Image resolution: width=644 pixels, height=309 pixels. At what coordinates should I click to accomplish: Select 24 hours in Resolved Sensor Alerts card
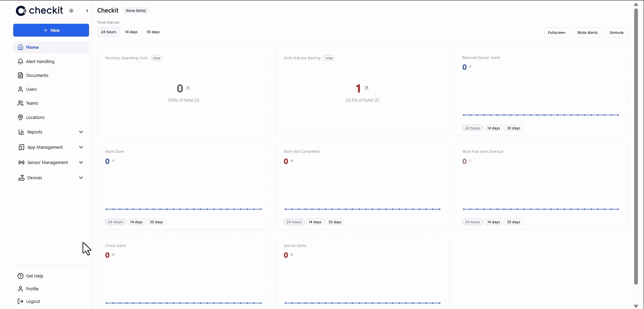[x=473, y=128]
